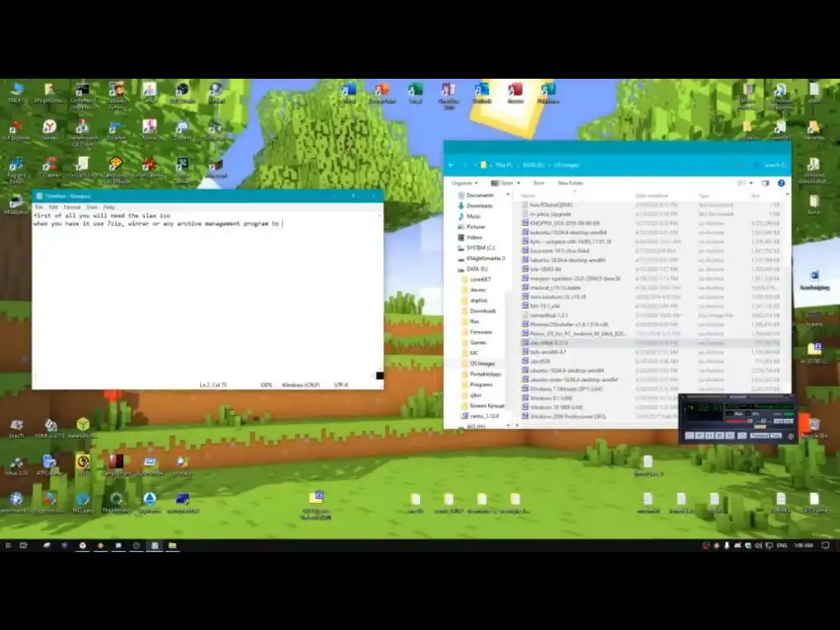Select the Recycle Bin desktop icon
Image resolution: width=840 pixels, height=630 pixels.
click(x=814, y=428)
